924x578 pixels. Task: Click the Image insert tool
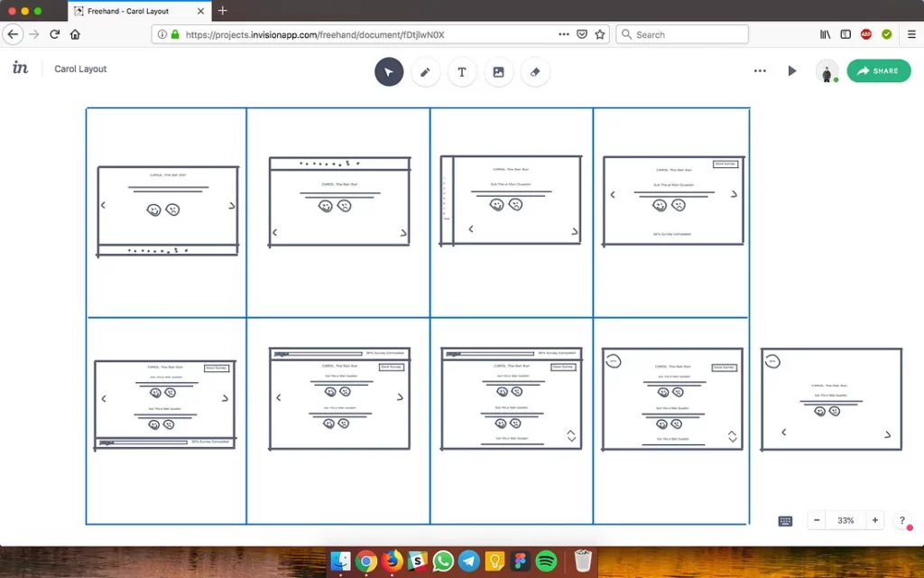click(498, 72)
